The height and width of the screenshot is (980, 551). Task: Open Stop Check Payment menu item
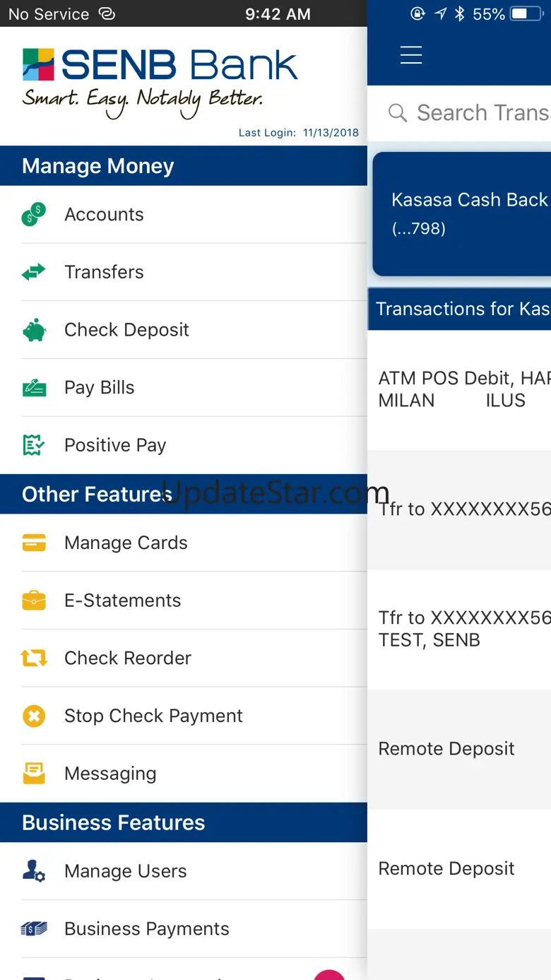184,716
